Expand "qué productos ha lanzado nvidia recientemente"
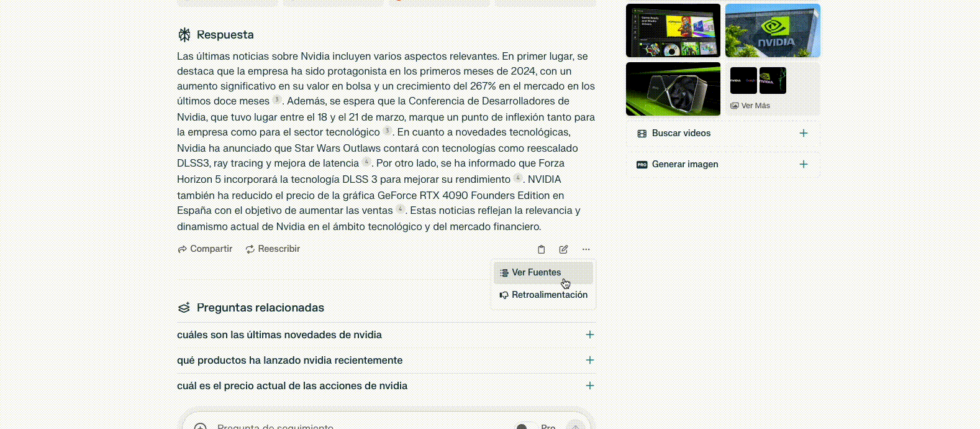Screen dimensions: 980x429 pyautogui.click(x=386, y=360)
